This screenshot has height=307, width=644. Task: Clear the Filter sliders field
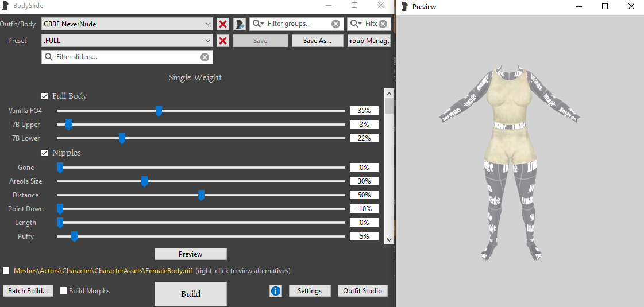[x=205, y=57]
